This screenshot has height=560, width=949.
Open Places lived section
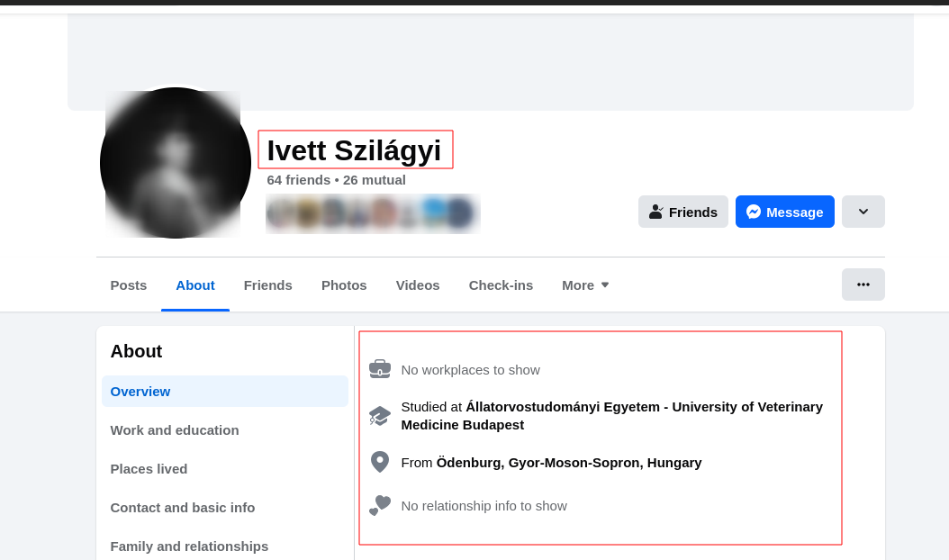[x=149, y=468]
